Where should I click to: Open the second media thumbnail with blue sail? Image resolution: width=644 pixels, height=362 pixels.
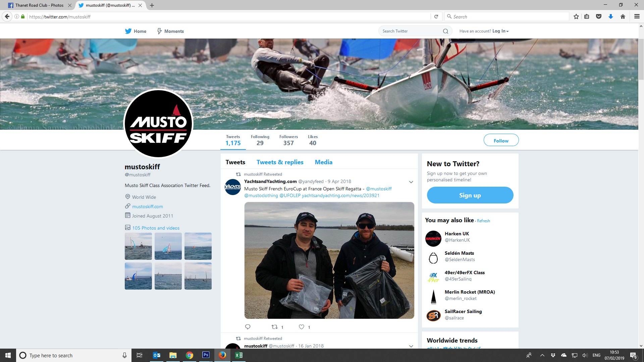[x=168, y=246]
